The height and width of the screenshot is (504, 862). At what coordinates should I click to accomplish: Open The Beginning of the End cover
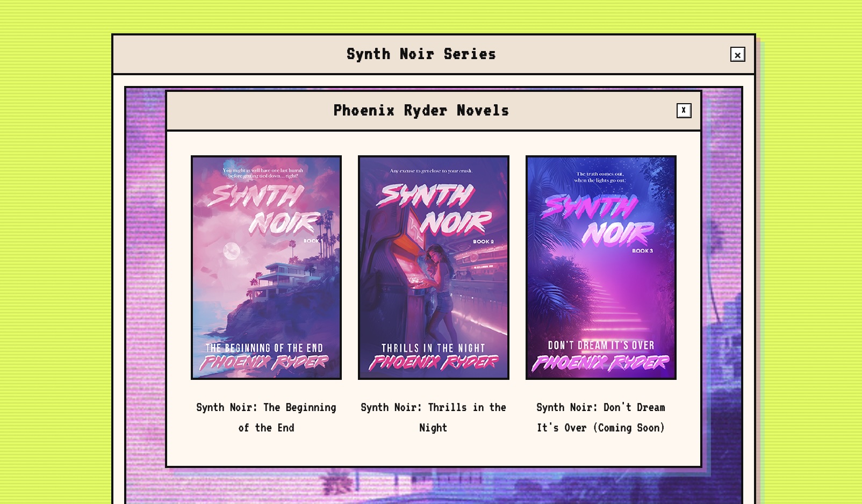coord(266,268)
